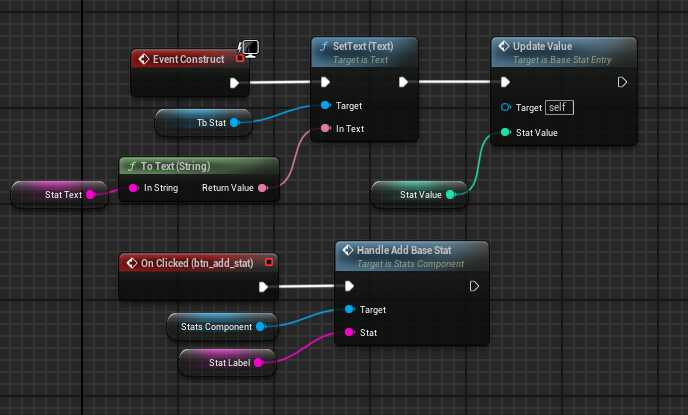688x415 pixels.
Task: Click the Event Construct exec output pin
Action: (234, 82)
